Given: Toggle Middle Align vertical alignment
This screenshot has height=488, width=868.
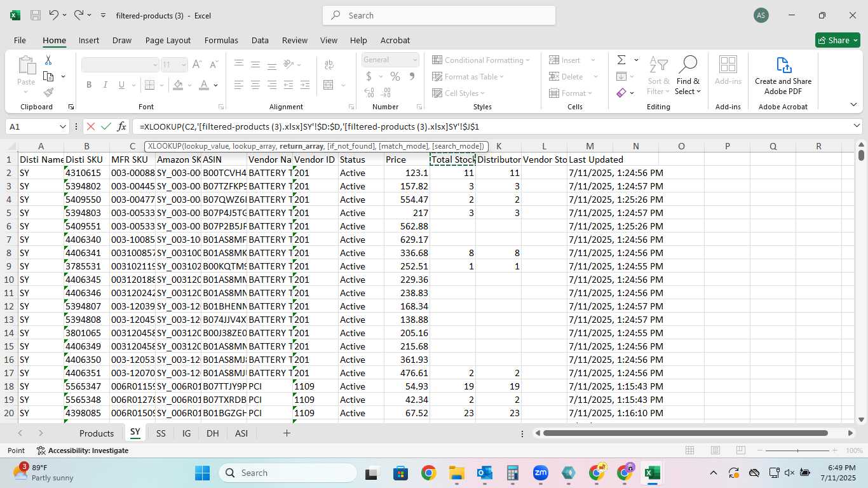Looking at the screenshot, I should tap(255, 64).
